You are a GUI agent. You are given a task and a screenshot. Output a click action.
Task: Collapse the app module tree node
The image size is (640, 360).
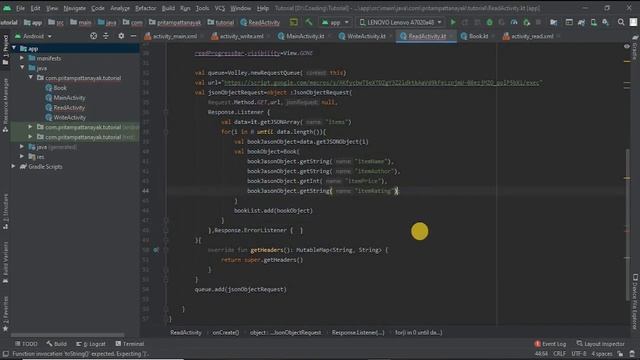click(x=14, y=48)
